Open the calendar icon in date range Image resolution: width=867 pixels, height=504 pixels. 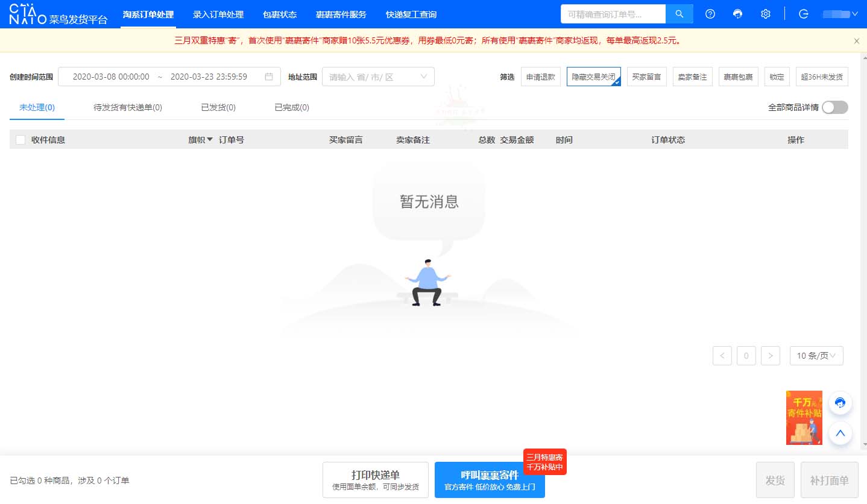269,77
